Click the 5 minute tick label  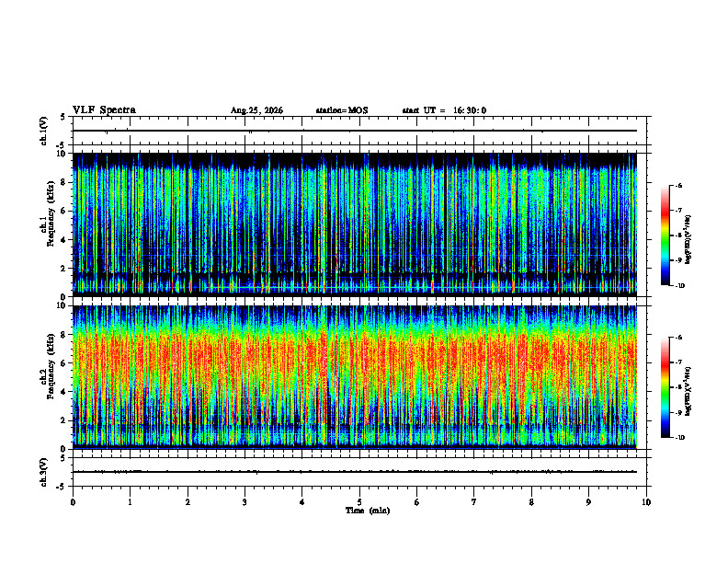359,502
